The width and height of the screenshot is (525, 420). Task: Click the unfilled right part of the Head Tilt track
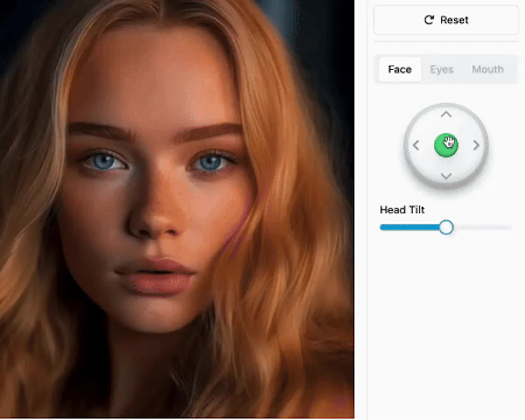pos(483,227)
